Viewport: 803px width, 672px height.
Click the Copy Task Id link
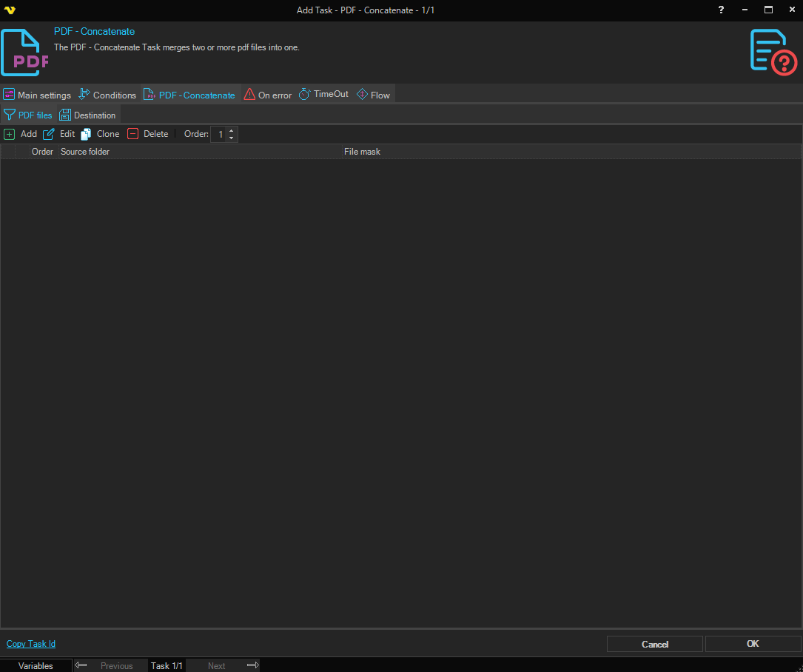pyautogui.click(x=31, y=644)
